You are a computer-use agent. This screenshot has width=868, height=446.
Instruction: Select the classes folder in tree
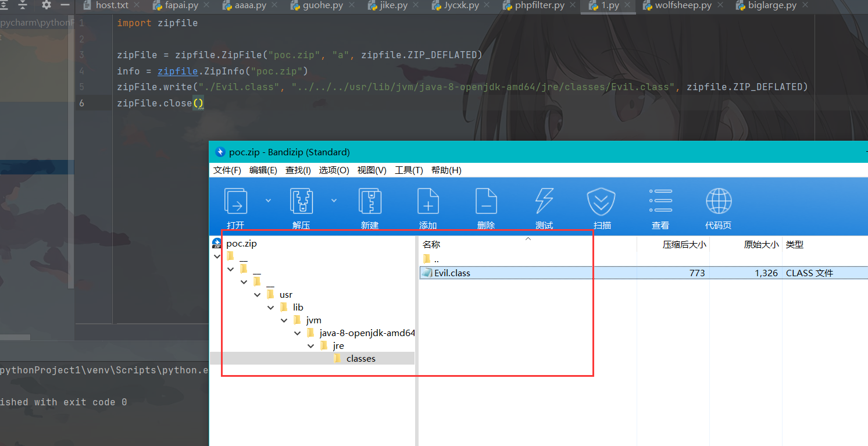coord(360,359)
